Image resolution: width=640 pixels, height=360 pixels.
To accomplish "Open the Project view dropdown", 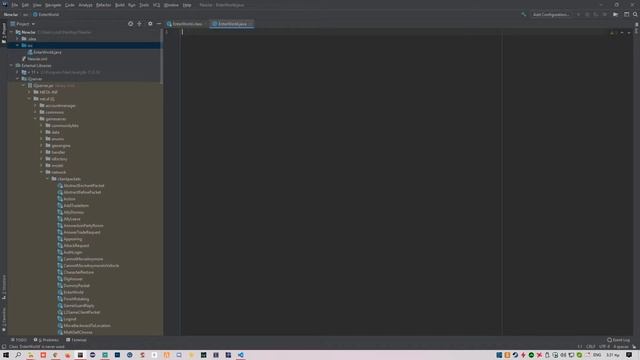I will [22, 24].
